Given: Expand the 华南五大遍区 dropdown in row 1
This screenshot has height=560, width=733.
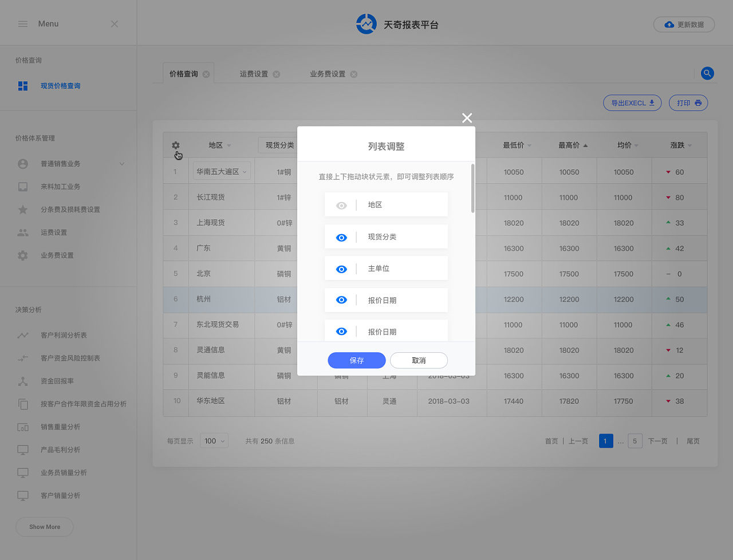Looking at the screenshot, I should click(x=222, y=170).
